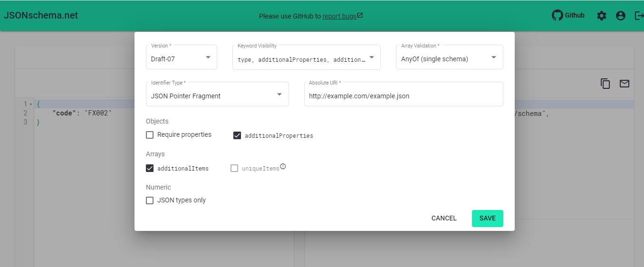Screen dimensions: 644x267
Task: Click the "code" key in JSON editor
Action: pyautogui.click(x=64, y=114)
